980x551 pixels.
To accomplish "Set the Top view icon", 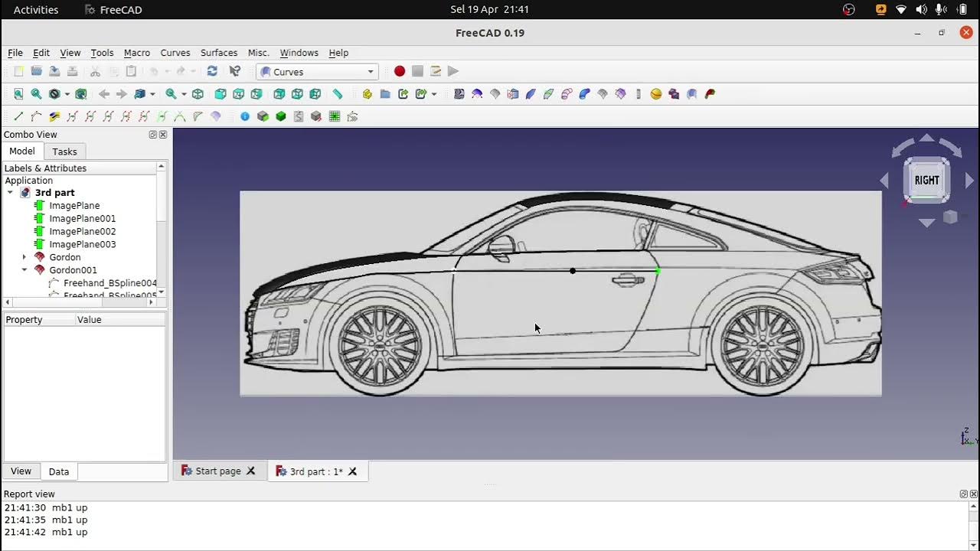I will pos(238,94).
